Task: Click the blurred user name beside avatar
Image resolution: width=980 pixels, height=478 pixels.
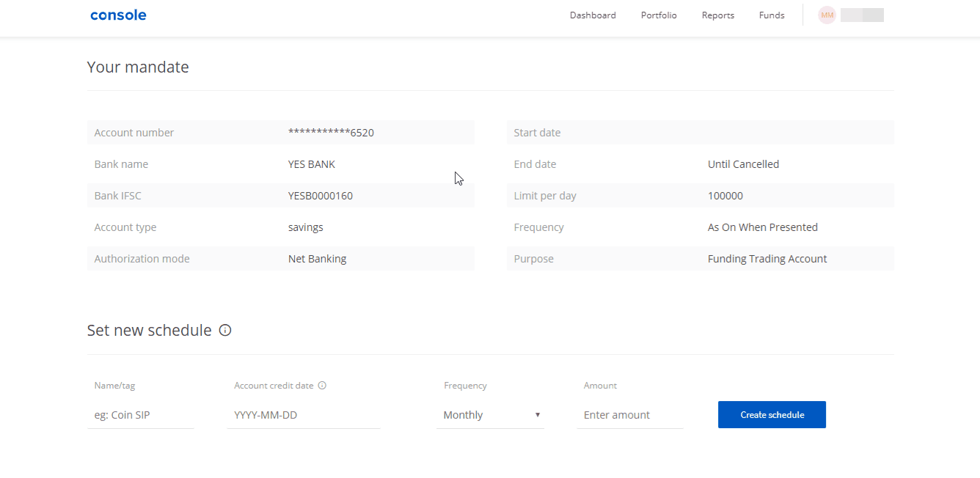Action: click(862, 15)
